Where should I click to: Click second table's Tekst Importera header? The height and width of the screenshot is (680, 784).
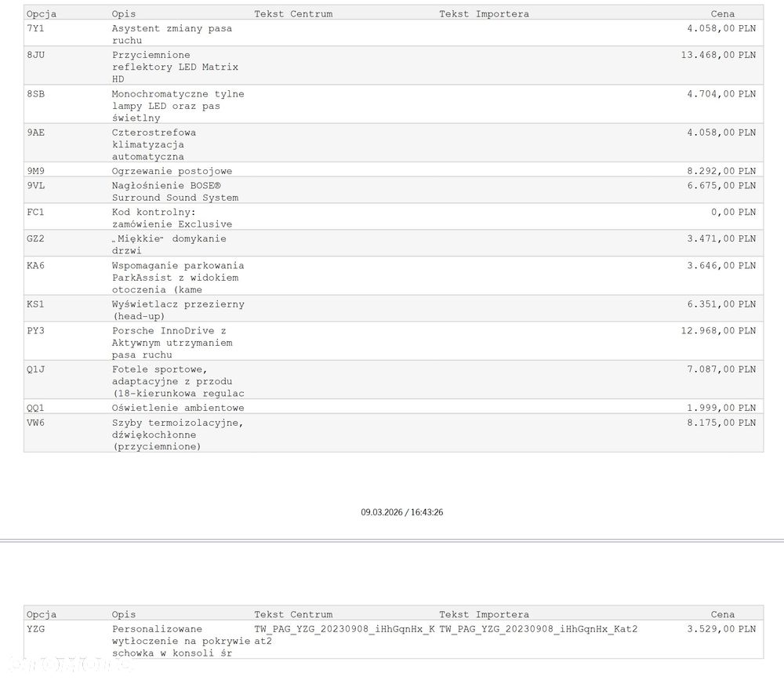(484, 614)
